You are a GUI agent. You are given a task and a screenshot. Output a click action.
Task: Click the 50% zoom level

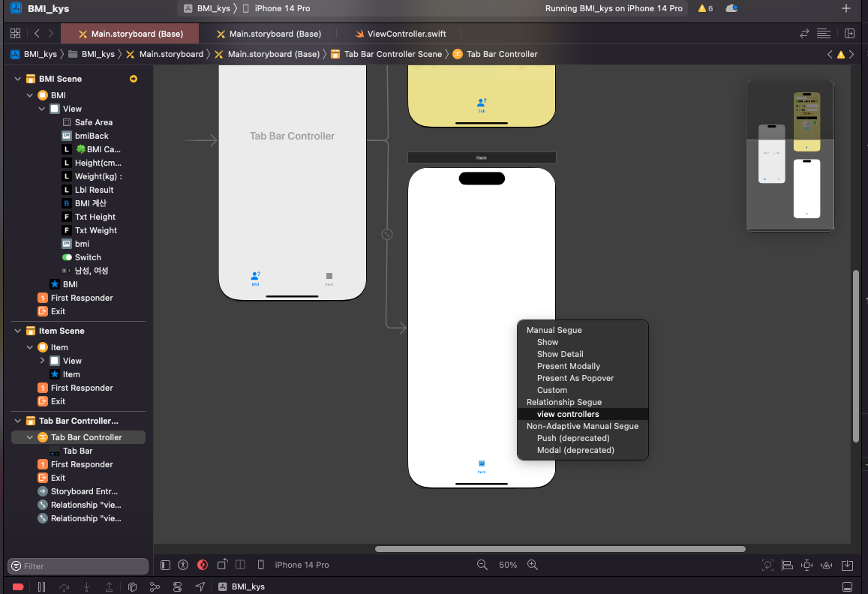point(508,565)
